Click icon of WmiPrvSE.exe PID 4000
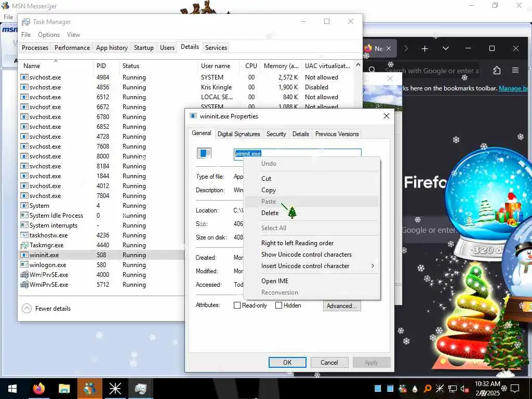This screenshot has width=532, height=399. point(24,274)
